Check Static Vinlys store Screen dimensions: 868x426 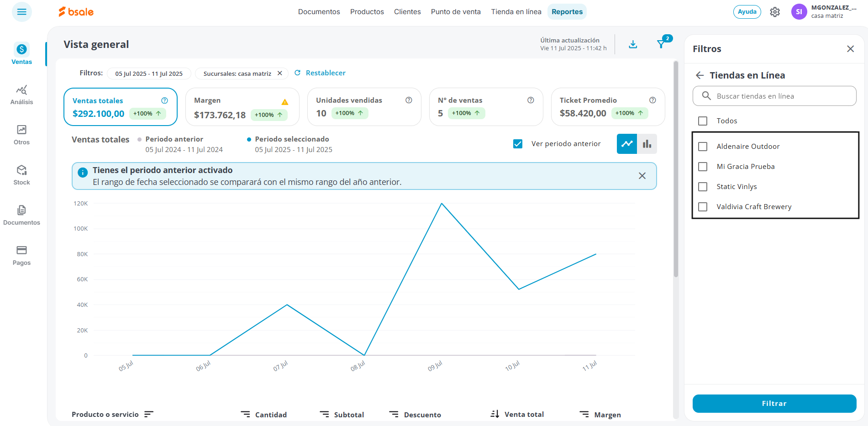(x=703, y=187)
